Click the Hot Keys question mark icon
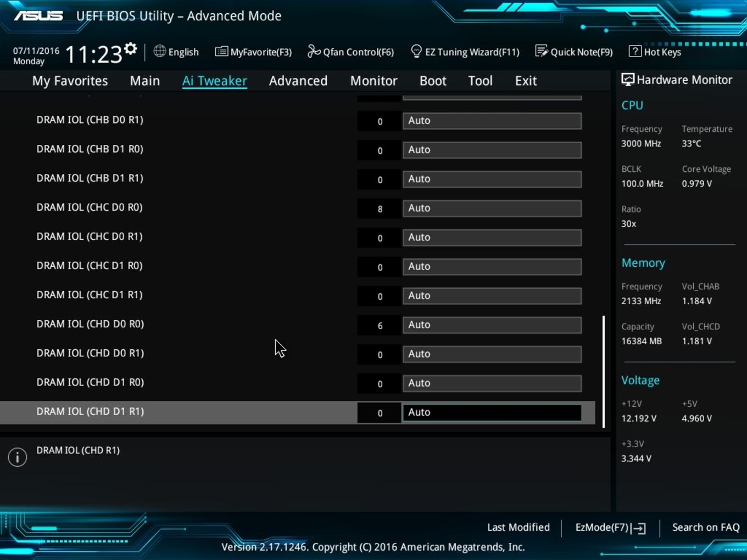 click(x=635, y=51)
